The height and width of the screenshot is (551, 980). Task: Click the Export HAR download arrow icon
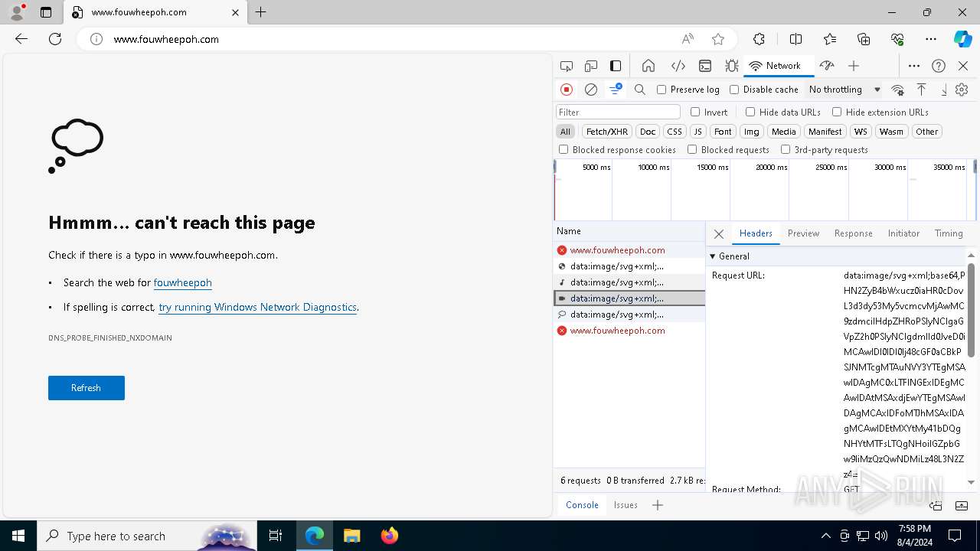click(x=944, y=90)
